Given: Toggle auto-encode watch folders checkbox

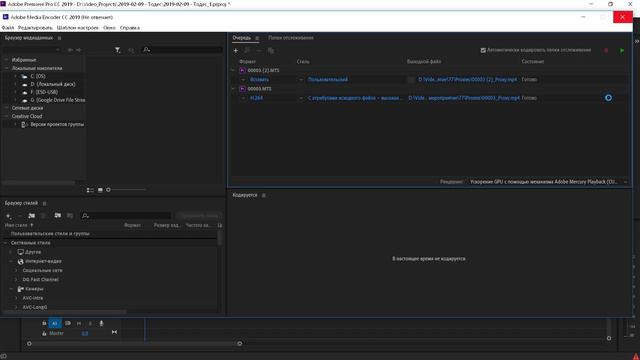Looking at the screenshot, I should click(x=483, y=50).
